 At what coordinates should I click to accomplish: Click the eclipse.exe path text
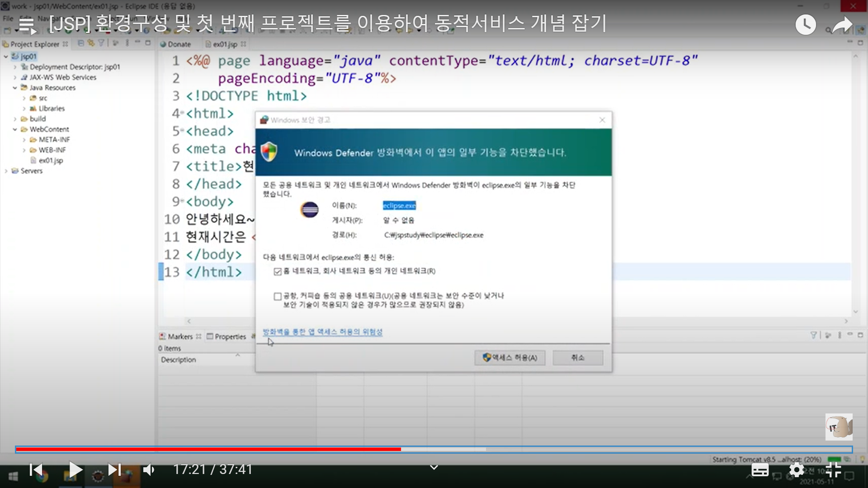point(434,235)
